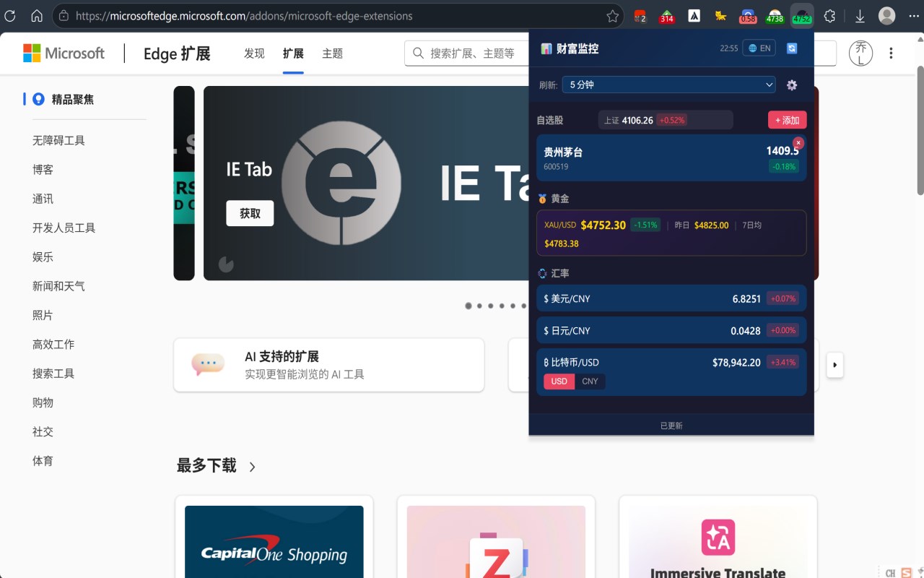Go to the browser home page icon
Screen dimensions: 924x578
37,16
